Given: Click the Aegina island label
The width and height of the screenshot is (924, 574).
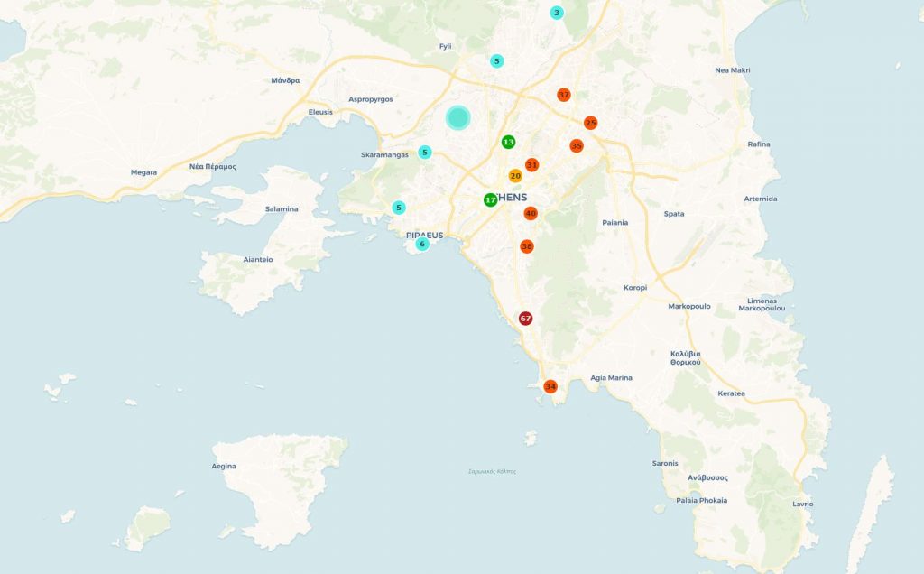Looking at the screenshot, I should pos(224,466).
